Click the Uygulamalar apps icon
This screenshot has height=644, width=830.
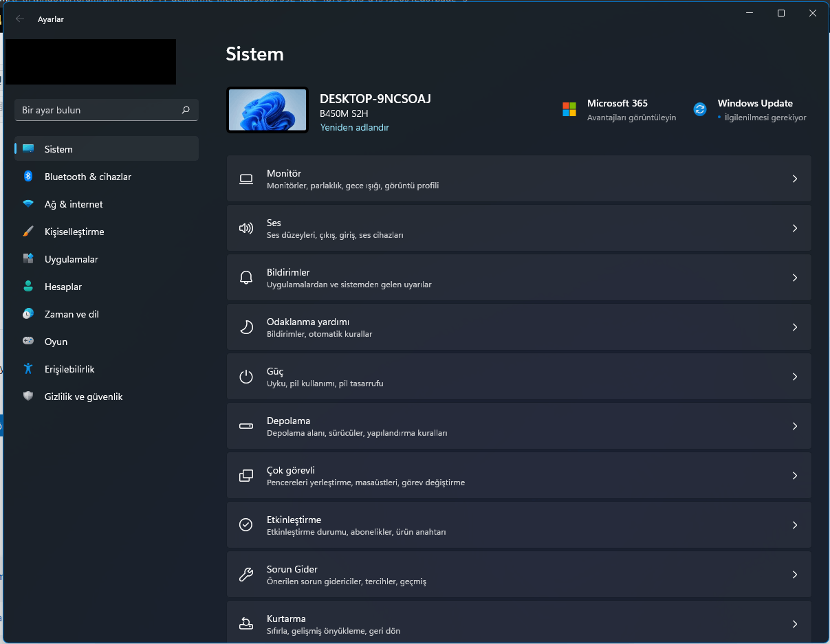click(x=28, y=259)
